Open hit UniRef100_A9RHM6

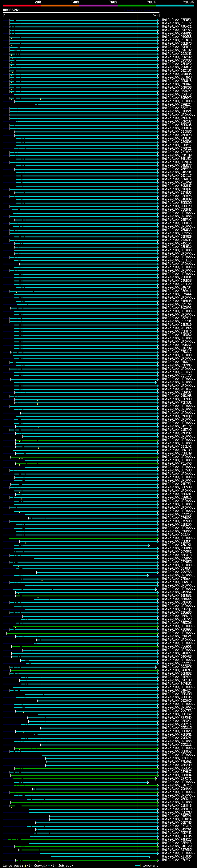[176, 33]
